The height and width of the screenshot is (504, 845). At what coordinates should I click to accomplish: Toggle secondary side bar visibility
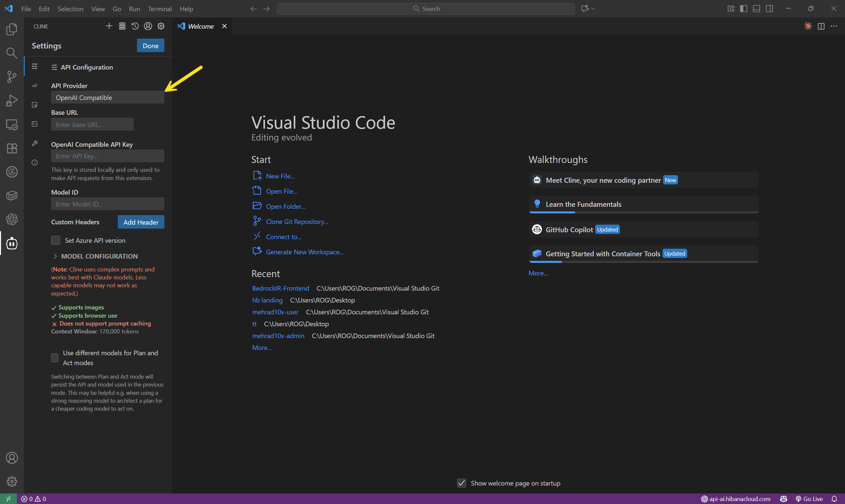click(769, 9)
